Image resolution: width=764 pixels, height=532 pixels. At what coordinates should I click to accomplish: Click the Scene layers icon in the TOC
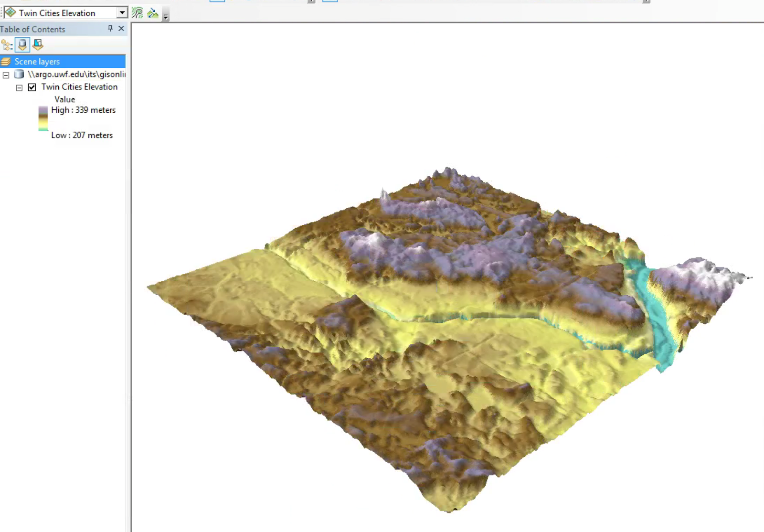[6, 61]
